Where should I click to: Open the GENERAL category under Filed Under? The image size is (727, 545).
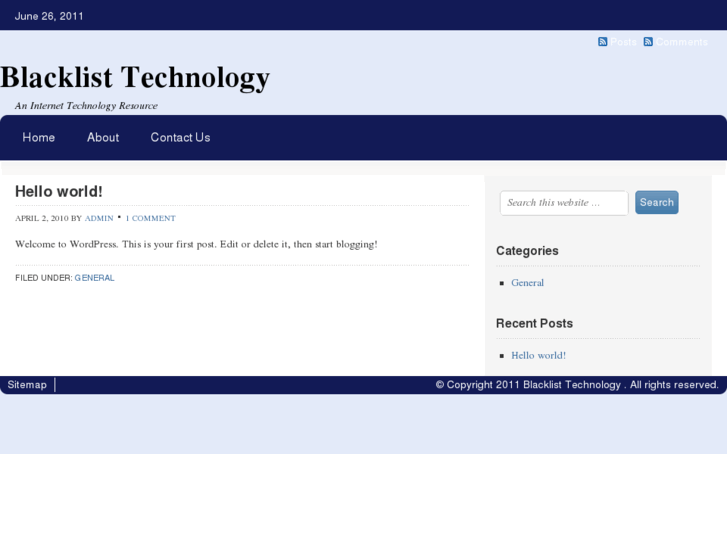[x=95, y=278]
